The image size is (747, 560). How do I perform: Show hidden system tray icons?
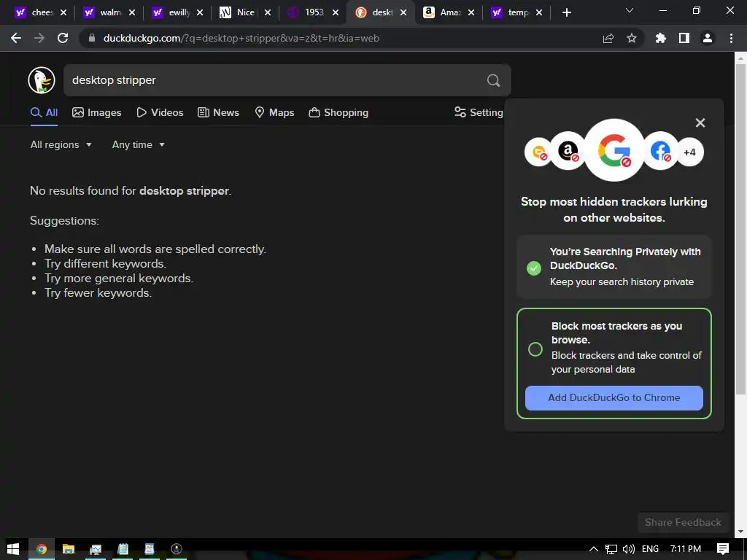tap(594, 549)
